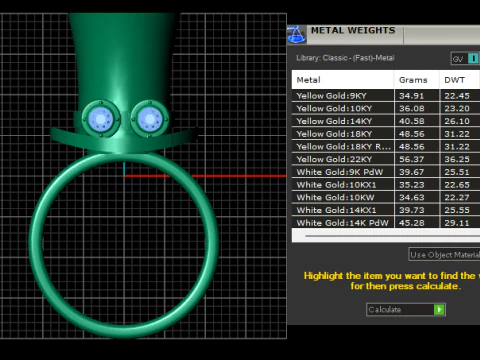Click DWT value 22.65
480x360 pixels.
click(457, 185)
